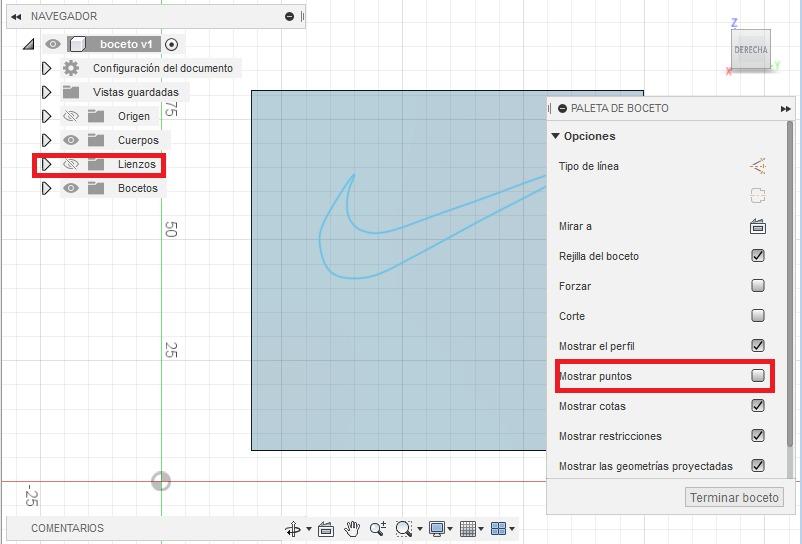802x544 pixels.
Task: Open Zoom window dropdown arrow
Action: click(x=419, y=529)
